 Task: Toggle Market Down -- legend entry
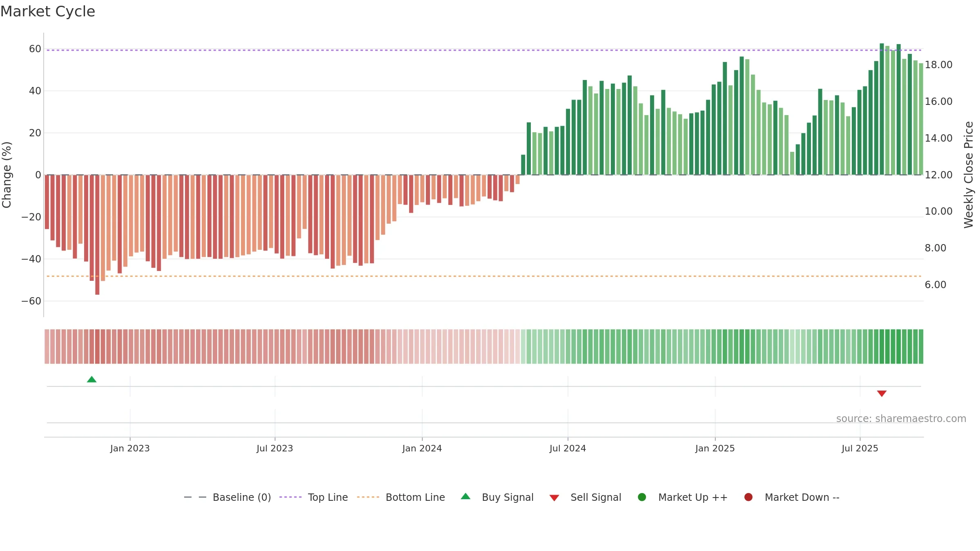[x=792, y=497]
